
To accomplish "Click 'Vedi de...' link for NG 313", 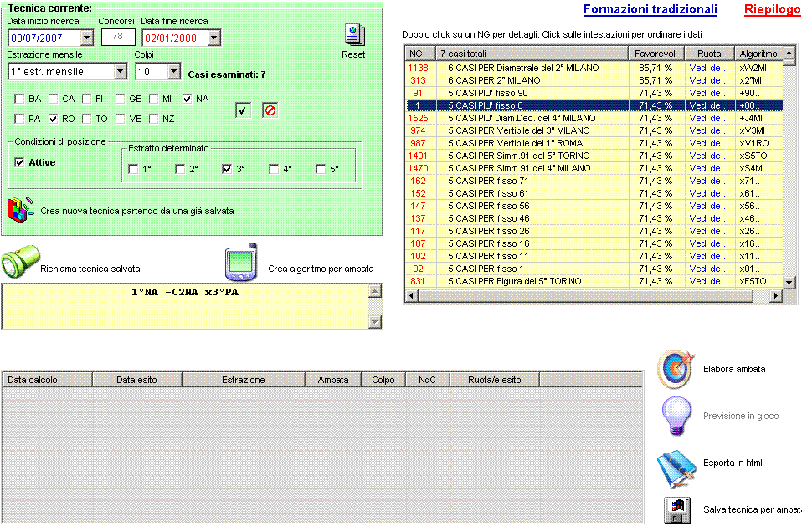I will 708,80.
